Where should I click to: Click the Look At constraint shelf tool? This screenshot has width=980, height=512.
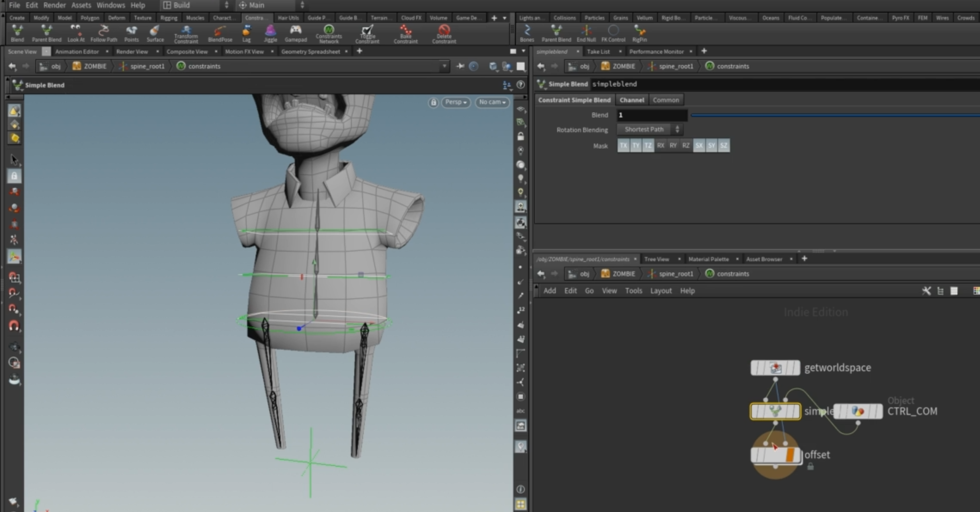pos(76,33)
